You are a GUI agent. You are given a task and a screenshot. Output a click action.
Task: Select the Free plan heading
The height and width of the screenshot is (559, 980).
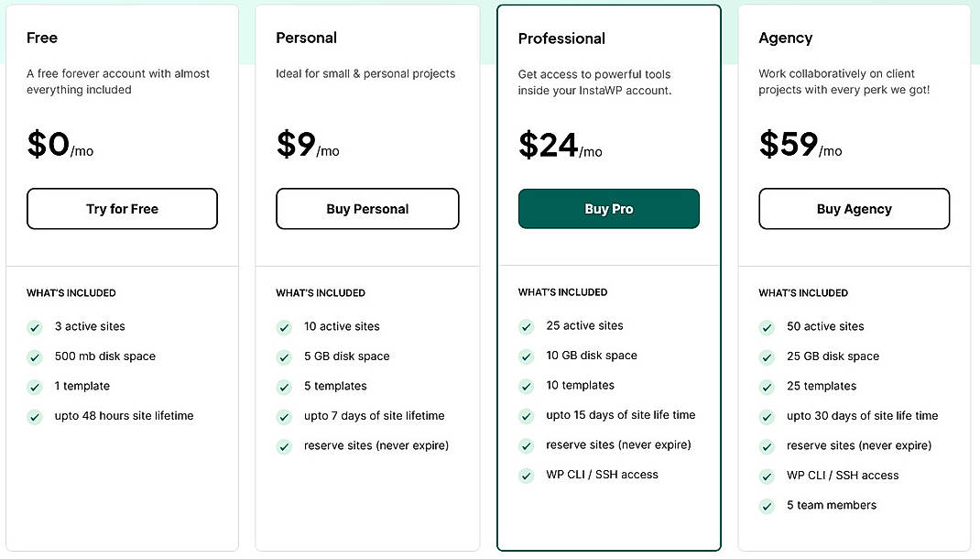(42, 38)
